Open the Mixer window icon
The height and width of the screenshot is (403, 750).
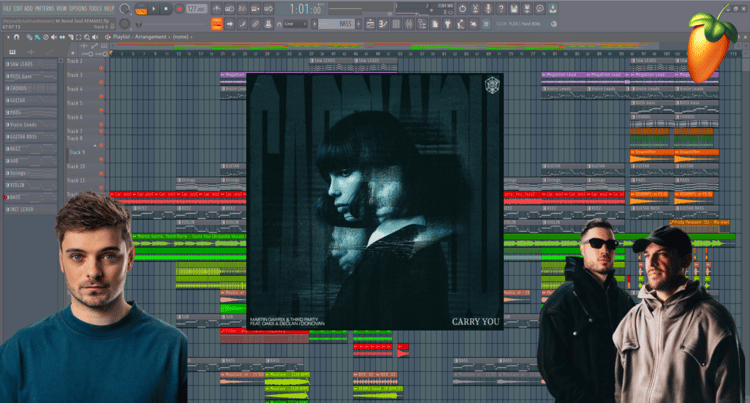click(x=409, y=24)
